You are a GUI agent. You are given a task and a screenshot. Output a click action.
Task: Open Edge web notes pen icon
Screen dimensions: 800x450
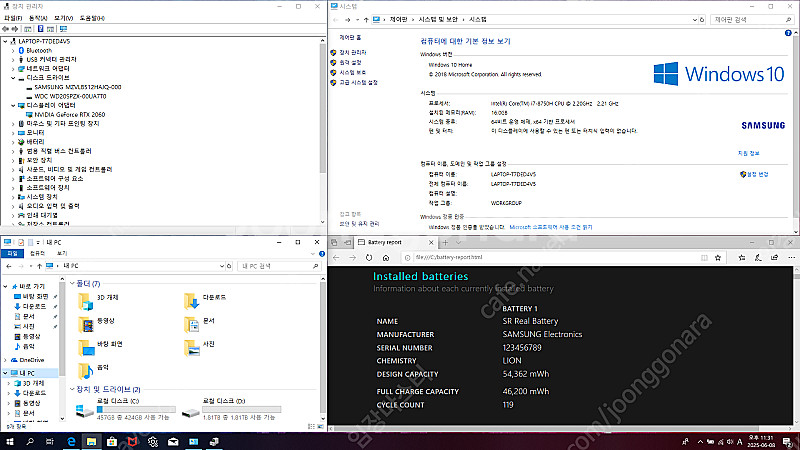758,258
